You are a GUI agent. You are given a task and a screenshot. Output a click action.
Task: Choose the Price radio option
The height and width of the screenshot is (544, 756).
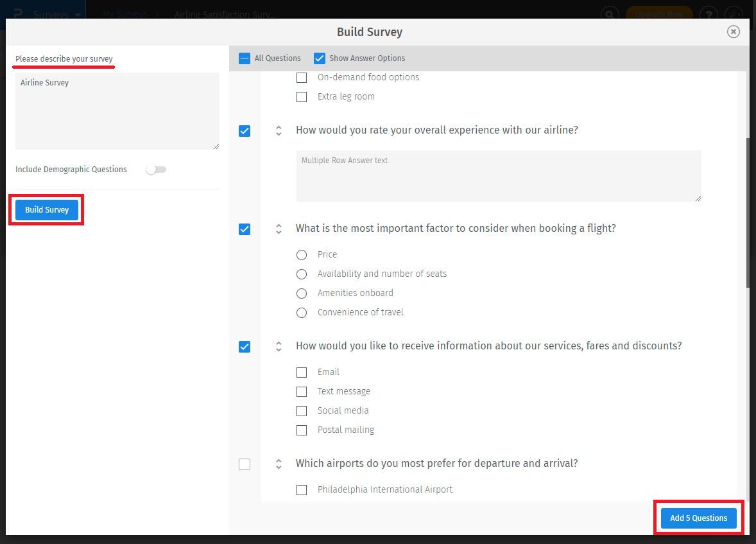coord(302,255)
